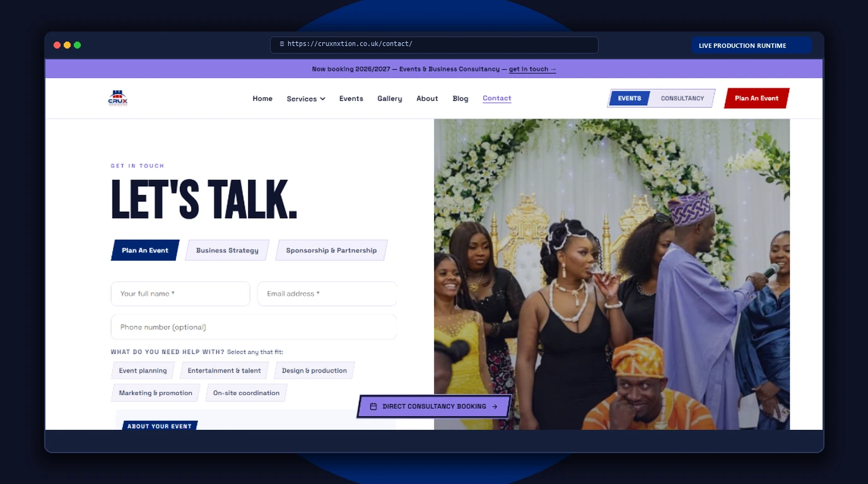Click the wedding celebration photo

click(x=612, y=274)
